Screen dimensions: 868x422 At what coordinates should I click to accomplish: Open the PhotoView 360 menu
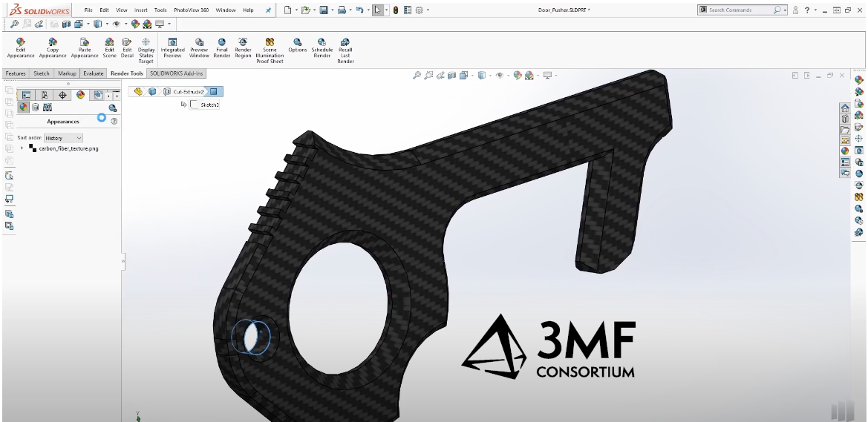pyautogui.click(x=191, y=10)
